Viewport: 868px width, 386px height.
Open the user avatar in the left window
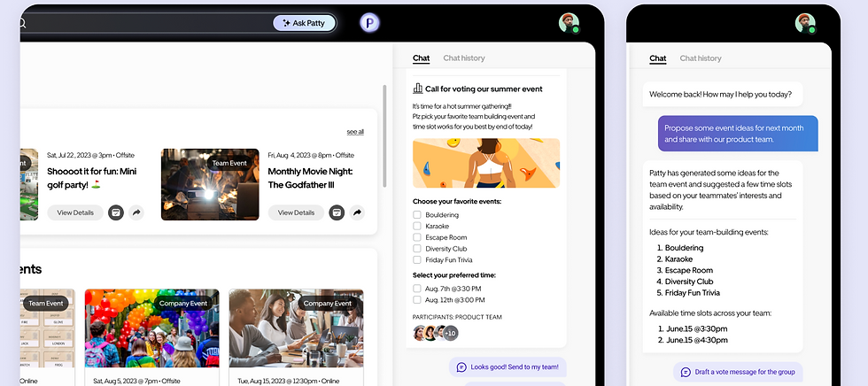tap(569, 23)
